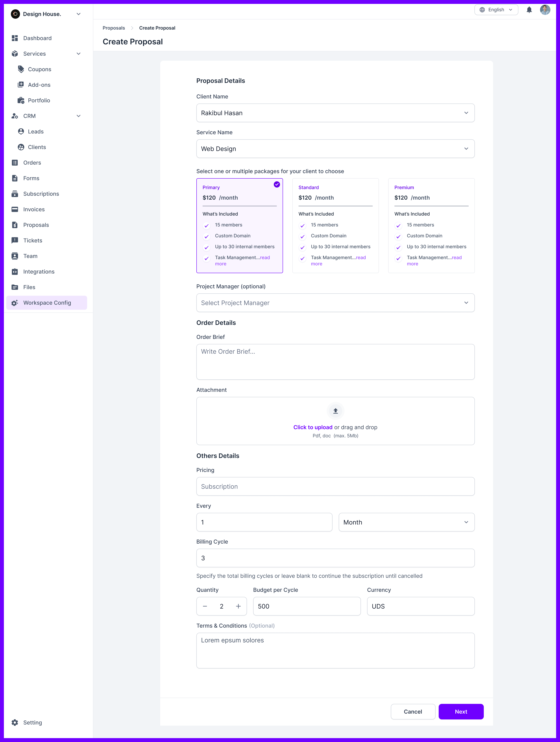This screenshot has height=742, width=560.
Task: Deselect the Primary package checkmark
Action: point(277,184)
